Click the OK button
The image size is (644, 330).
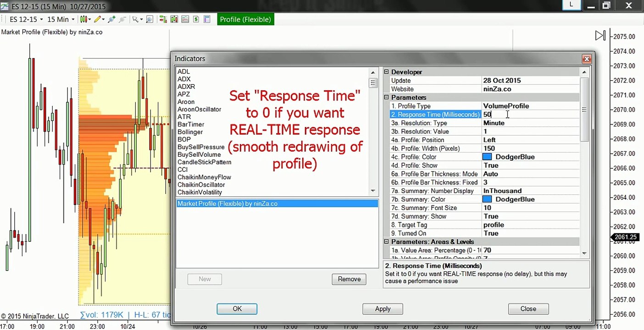click(x=237, y=309)
